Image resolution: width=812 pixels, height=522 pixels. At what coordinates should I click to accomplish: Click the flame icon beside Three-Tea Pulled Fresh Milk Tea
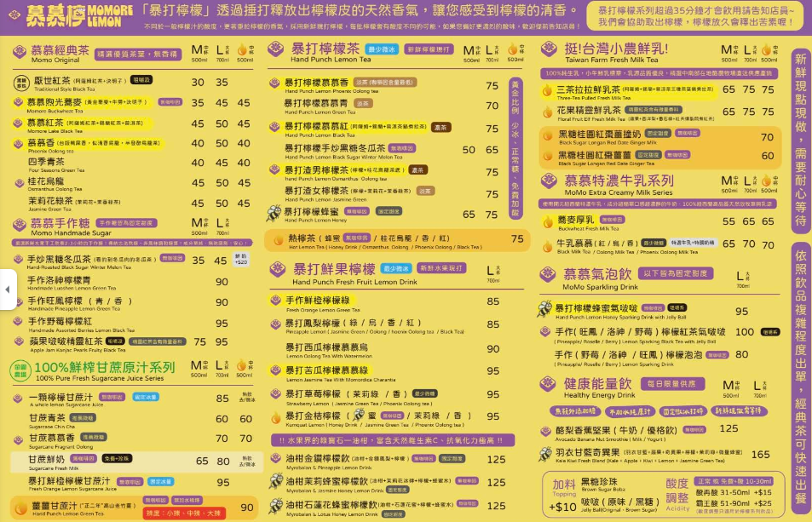click(547, 90)
